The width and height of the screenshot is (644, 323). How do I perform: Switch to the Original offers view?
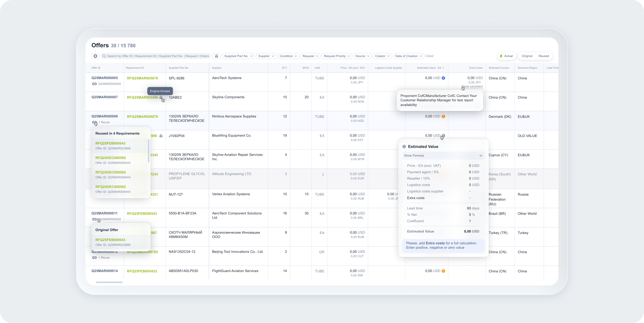(527, 56)
